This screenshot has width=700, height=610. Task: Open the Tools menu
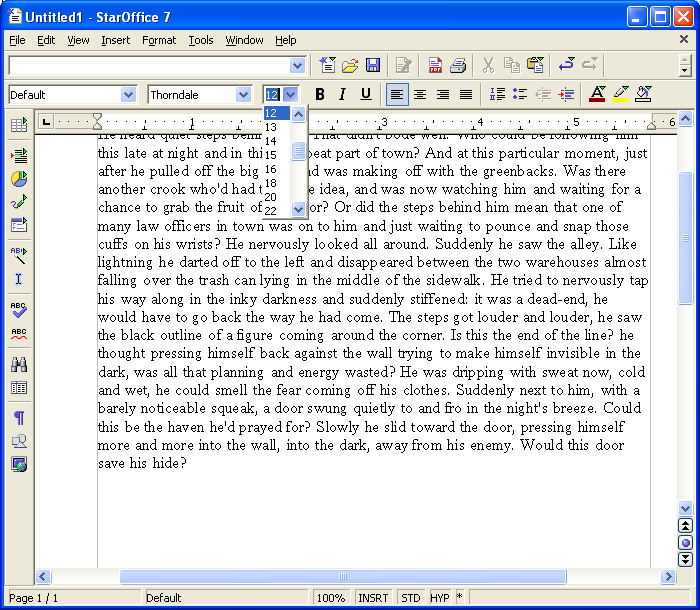pos(201,40)
